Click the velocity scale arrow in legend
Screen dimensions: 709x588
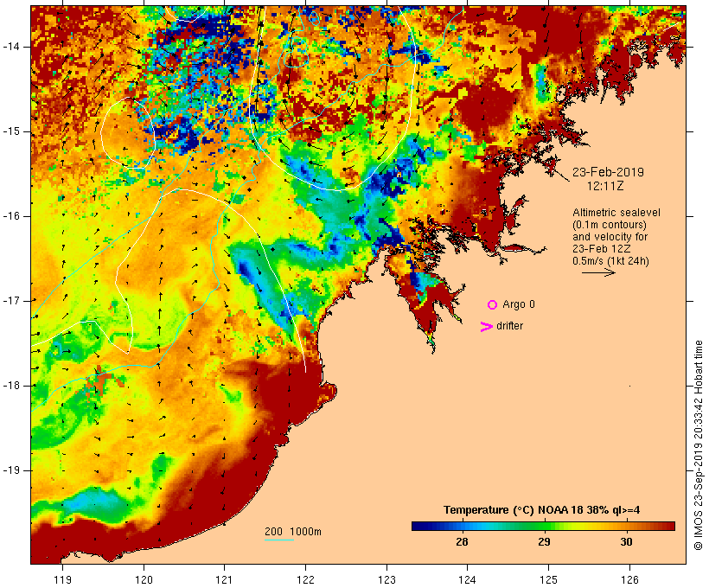[x=598, y=272]
